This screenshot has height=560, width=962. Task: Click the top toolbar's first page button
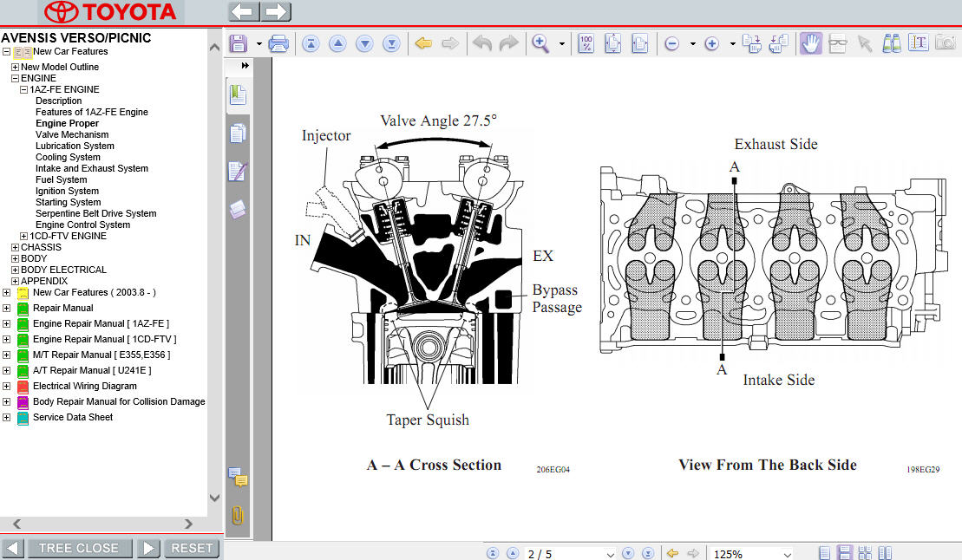click(x=311, y=43)
